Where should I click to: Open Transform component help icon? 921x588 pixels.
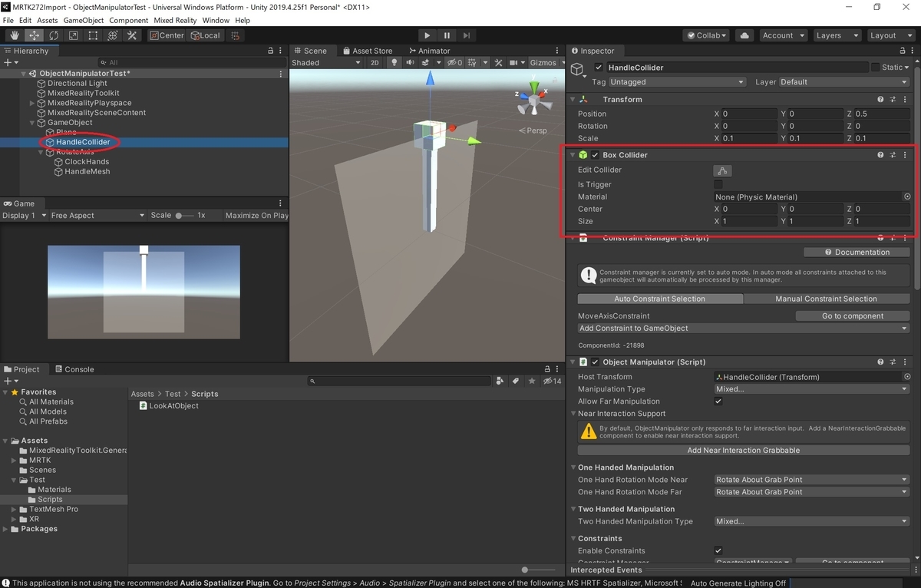point(880,100)
